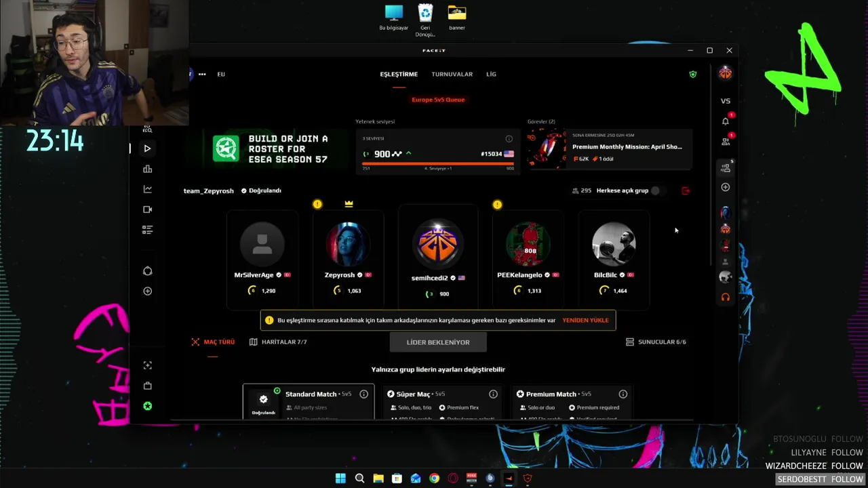The width and height of the screenshot is (868, 488).
Task: Click the first friend avatar in right sidebar
Action: pos(726,213)
